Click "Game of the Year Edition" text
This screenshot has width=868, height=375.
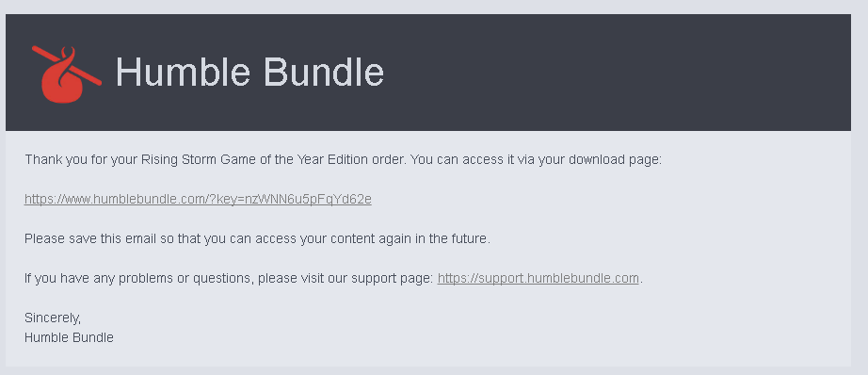pyautogui.click(x=294, y=159)
